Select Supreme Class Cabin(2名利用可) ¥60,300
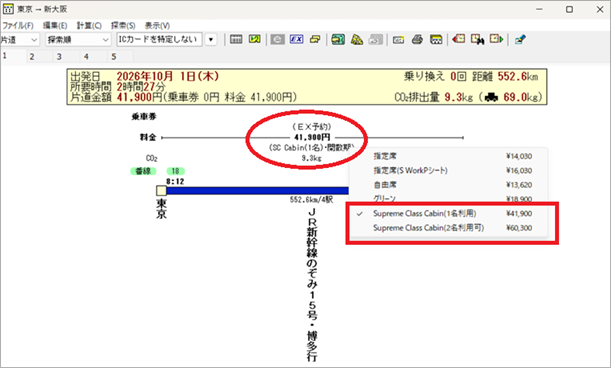This screenshot has height=368, width=611. click(x=448, y=228)
